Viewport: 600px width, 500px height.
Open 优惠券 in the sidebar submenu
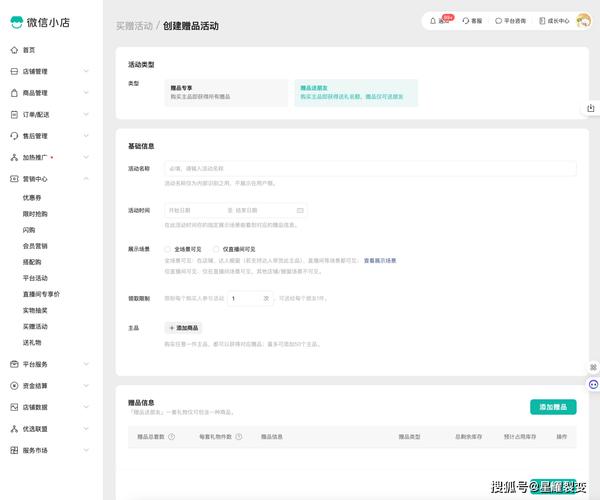(x=32, y=198)
